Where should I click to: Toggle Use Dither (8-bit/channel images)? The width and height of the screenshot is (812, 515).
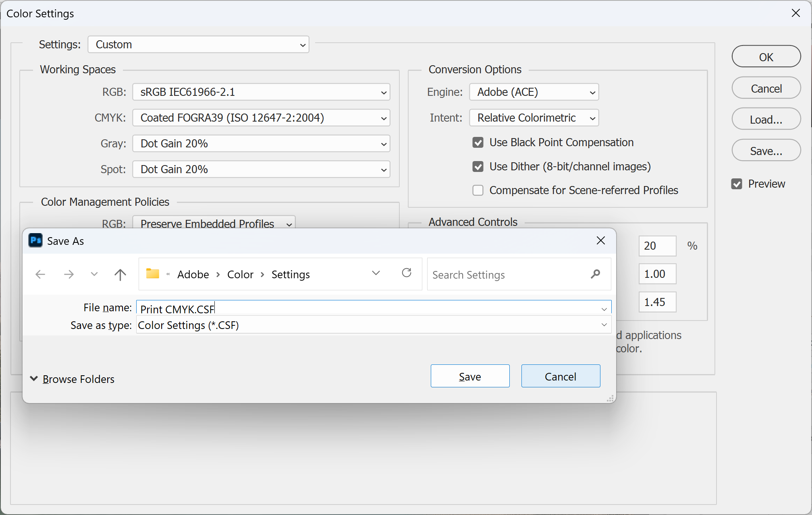click(478, 167)
